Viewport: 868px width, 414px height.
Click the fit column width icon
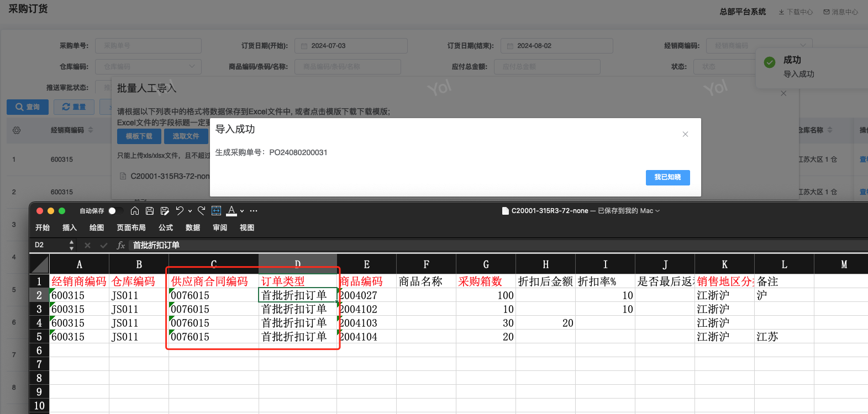(216, 211)
